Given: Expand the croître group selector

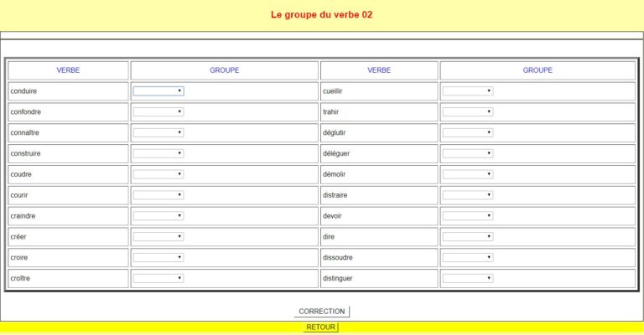Looking at the screenshot, I should pos(158,278).
